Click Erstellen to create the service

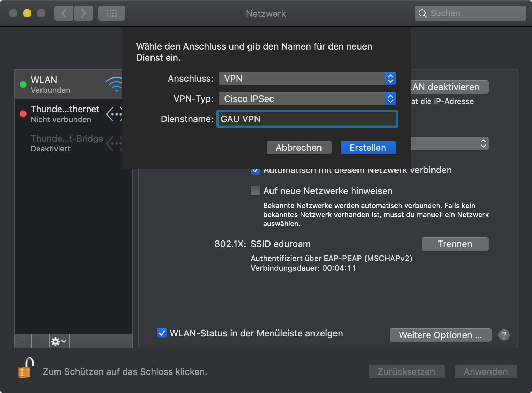368,148
